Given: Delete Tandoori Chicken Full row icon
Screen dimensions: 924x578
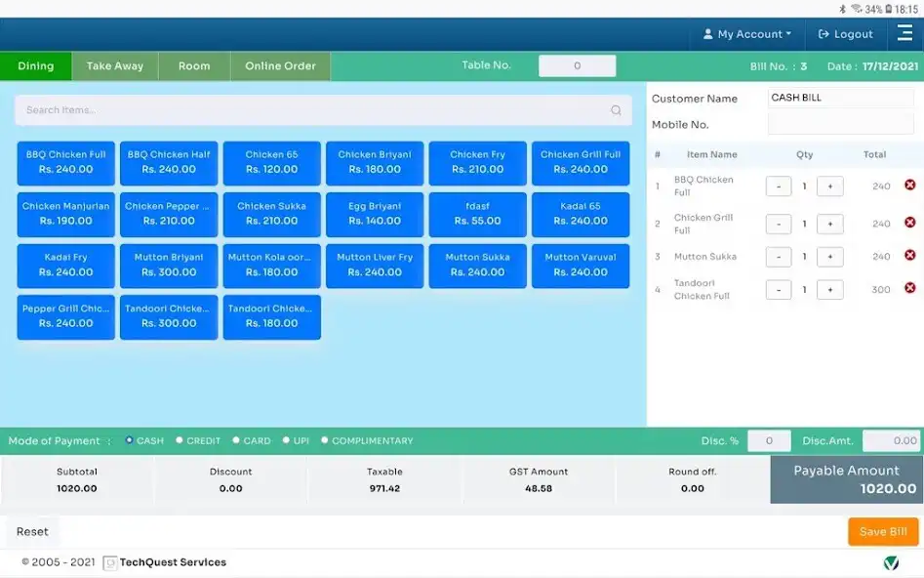Looking at the screenshot, I should [x=910, y=288].
